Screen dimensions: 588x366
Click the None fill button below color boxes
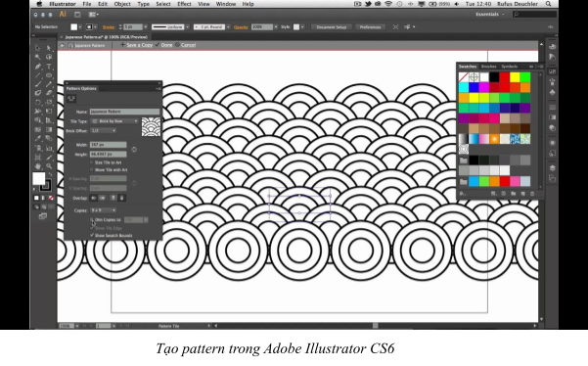click(51, 198)
